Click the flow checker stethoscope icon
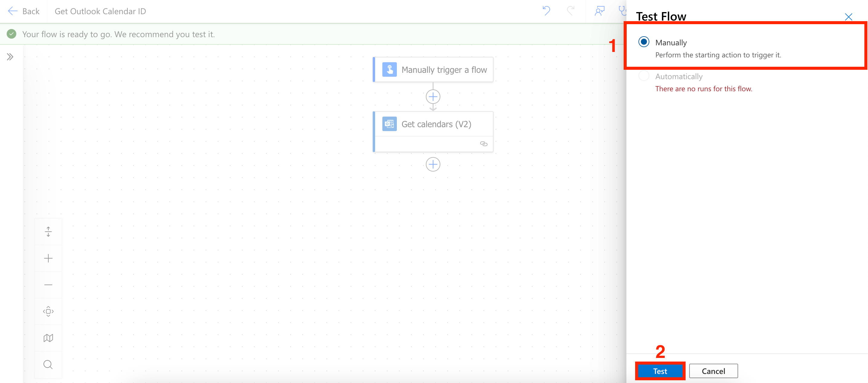This screenshot has height=383, width=868. (x=622, y=11)
